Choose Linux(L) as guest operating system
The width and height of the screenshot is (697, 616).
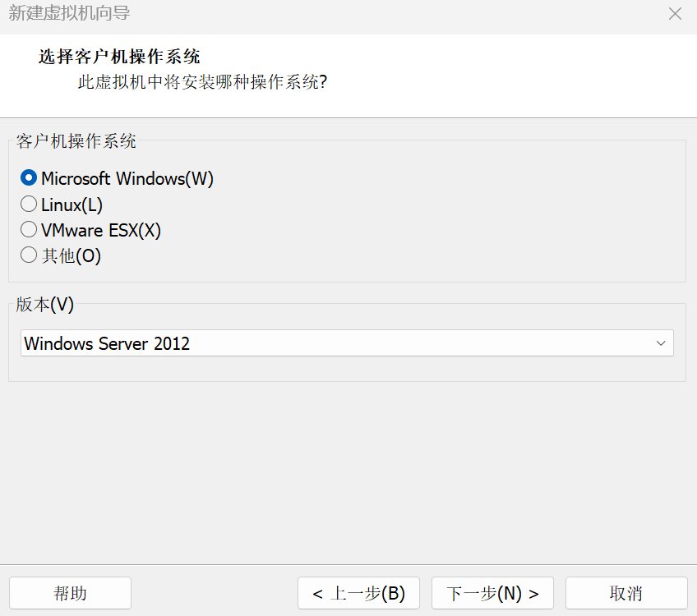28,204
